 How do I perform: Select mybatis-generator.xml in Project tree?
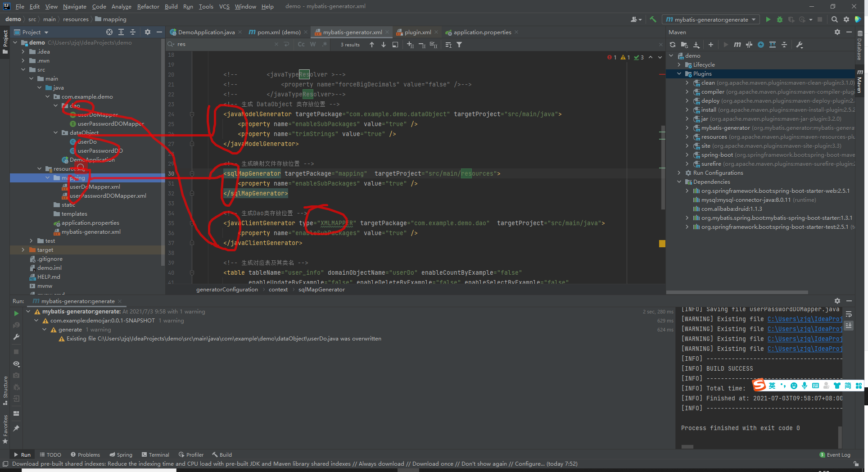(91, 231)
